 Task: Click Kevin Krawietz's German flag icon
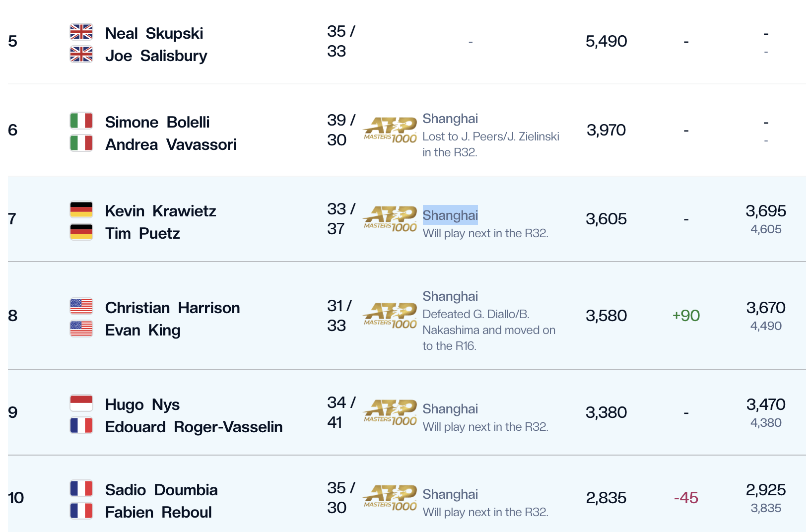coord(81,209)
